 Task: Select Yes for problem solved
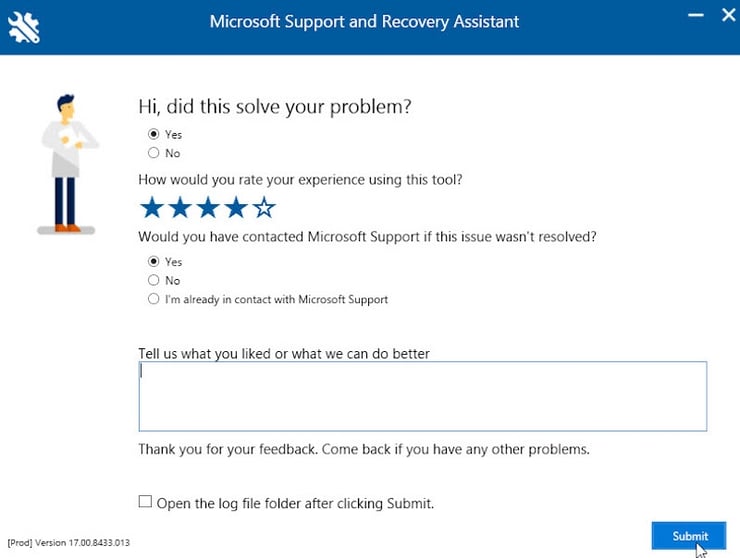[x=154, y=134]
